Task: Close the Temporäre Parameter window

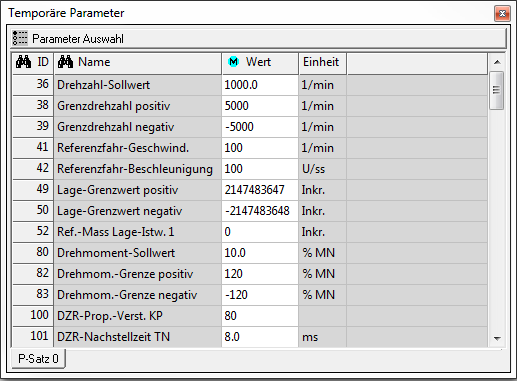Action: pos(502,14)
